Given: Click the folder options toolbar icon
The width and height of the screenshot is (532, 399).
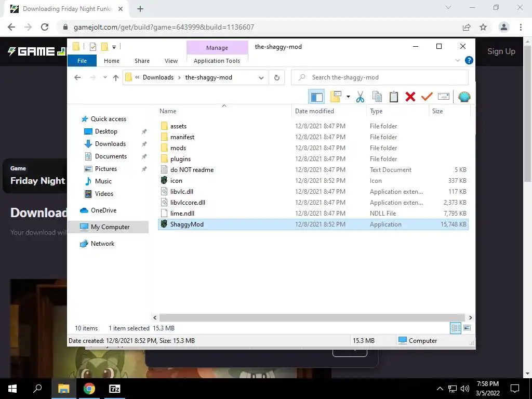Looking at the screenshot, I should click(336, 97).
